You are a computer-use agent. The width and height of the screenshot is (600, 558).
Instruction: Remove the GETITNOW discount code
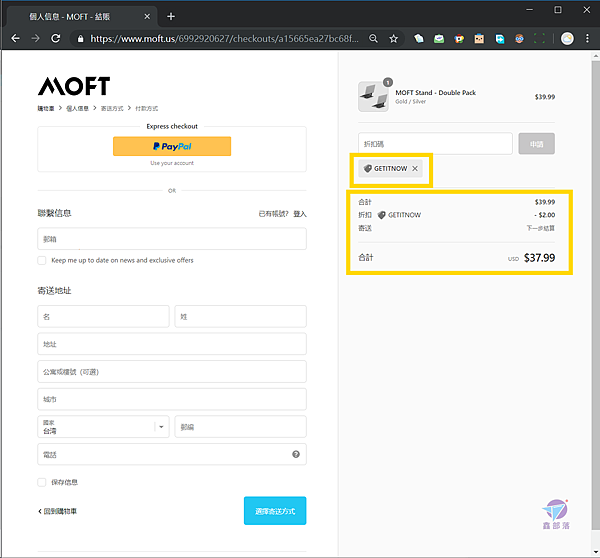tap(415, 168)
